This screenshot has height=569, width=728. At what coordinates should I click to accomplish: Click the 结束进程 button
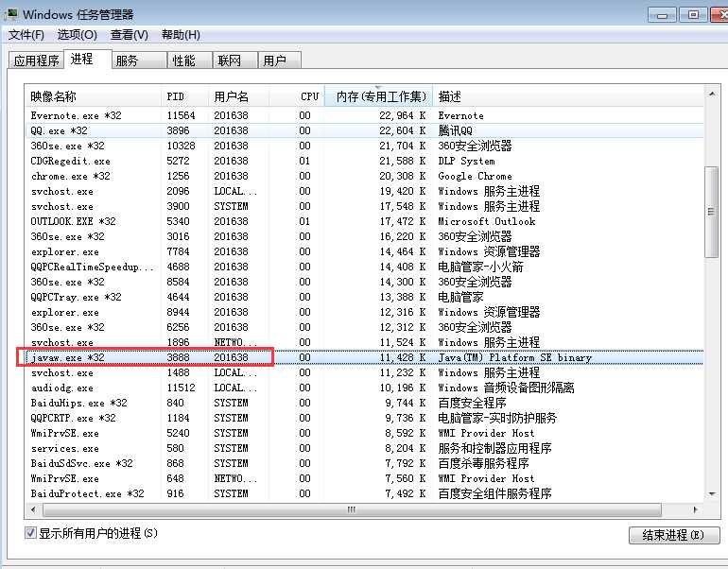(674, 535)
